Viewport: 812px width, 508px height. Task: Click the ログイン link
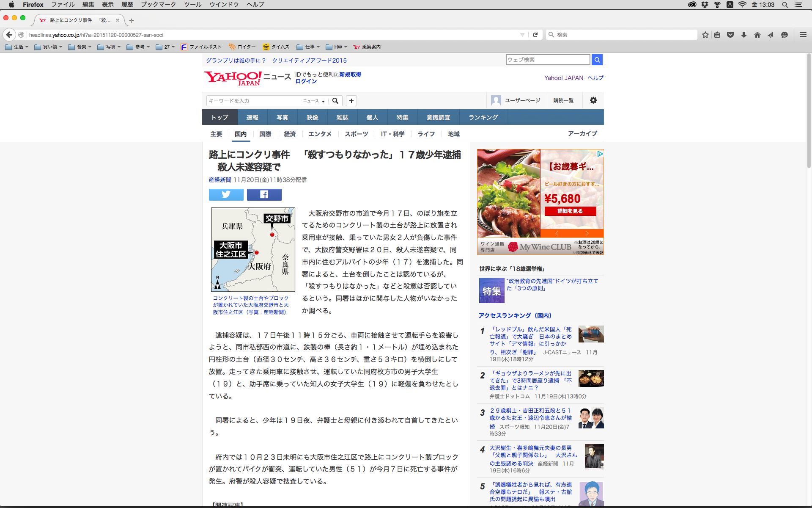pyautogui.click(x=306, y=81)
